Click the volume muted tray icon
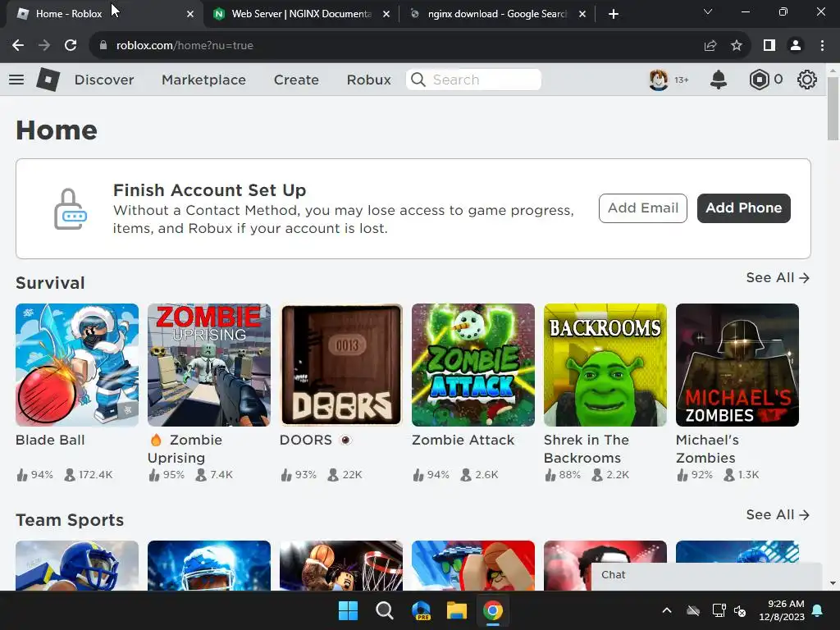Screen dimensions: 840x630 [740, 610]
